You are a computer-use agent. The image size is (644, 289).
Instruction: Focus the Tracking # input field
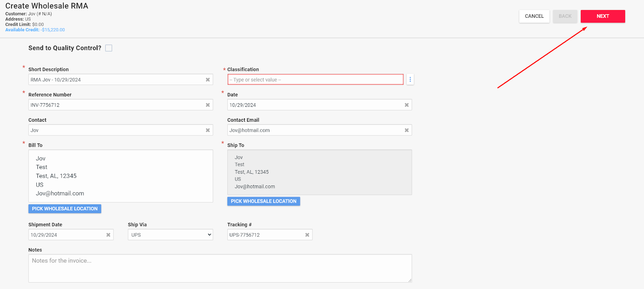point(265,235)
